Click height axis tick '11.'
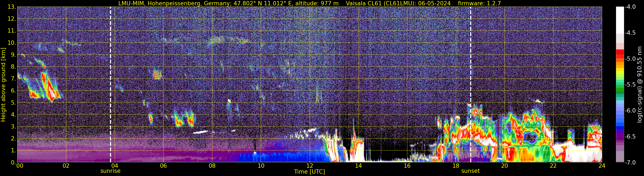The height and width of the screenshot is (176, 644). [12, 31]
